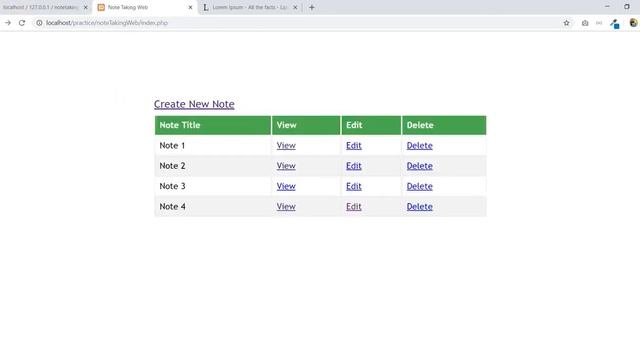Go forward in browser history
This screenshot has height=360, width=640.
point(8,23)
